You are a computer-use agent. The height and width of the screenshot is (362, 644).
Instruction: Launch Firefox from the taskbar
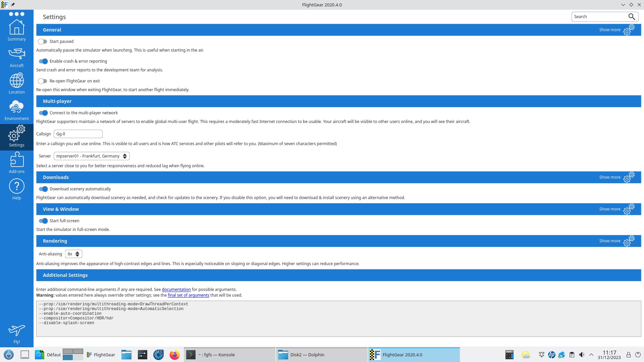point(175,355)
